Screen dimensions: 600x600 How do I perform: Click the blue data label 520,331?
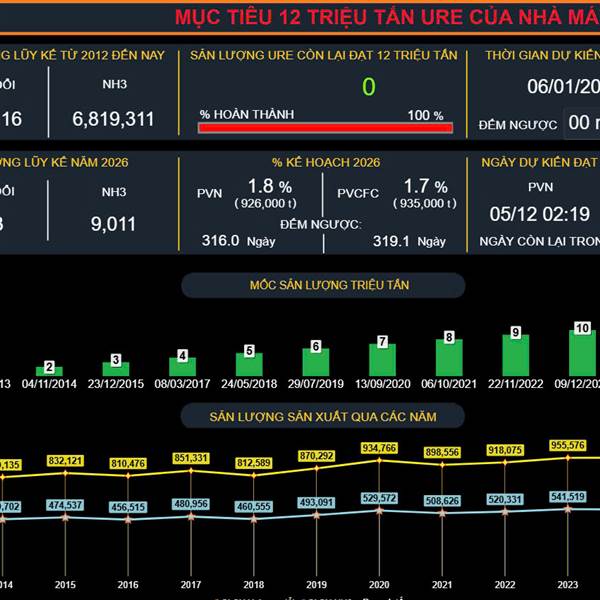pyautogui.click(x=505, y=499)
